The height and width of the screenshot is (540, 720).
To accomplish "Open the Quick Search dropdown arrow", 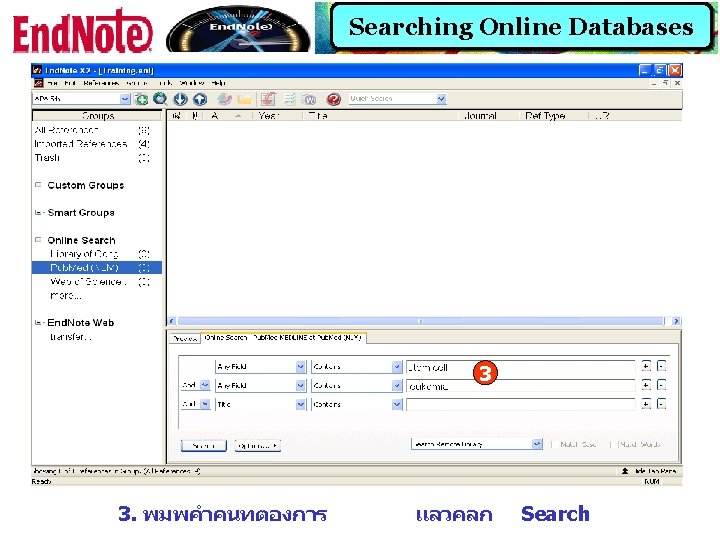I will tap(441, 99).
